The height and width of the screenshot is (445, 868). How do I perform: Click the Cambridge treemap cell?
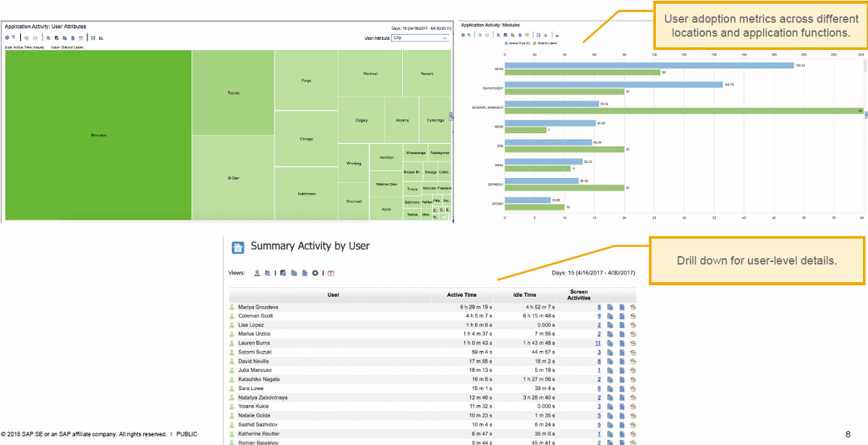tap(435, 120)
